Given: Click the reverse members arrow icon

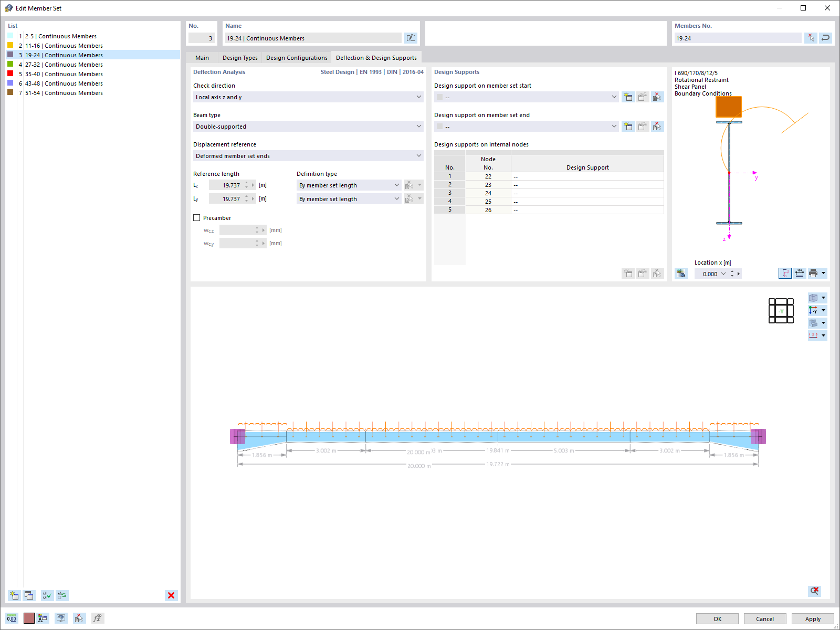Looking at the screenshot, I should click(x=826, y=38).
